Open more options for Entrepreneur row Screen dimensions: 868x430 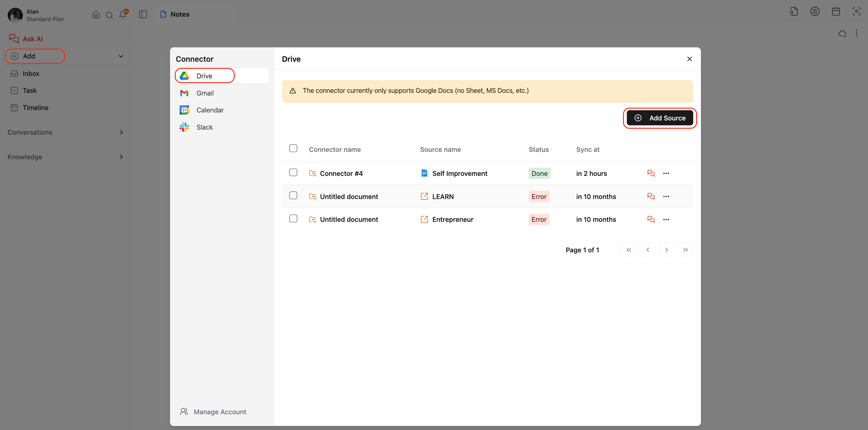(666, 219)
